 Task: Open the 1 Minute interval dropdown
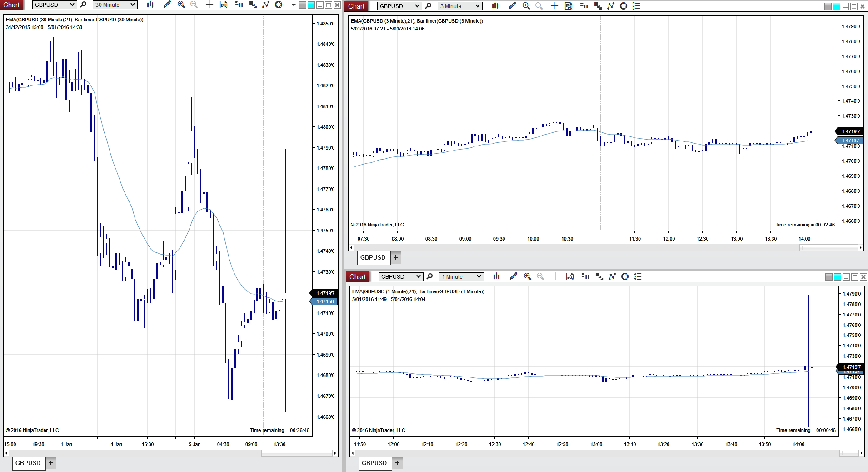click(x=461, y=276)
